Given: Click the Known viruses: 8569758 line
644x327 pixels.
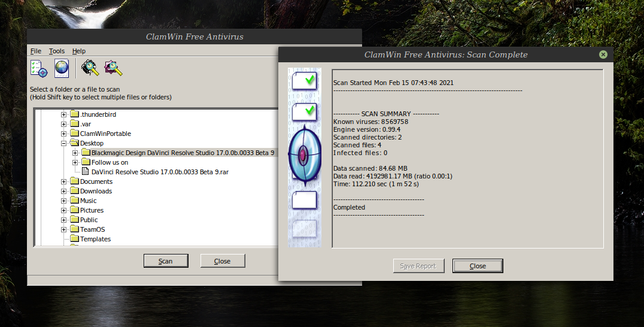Looking at the screenshot, I should tap(371, 122).
